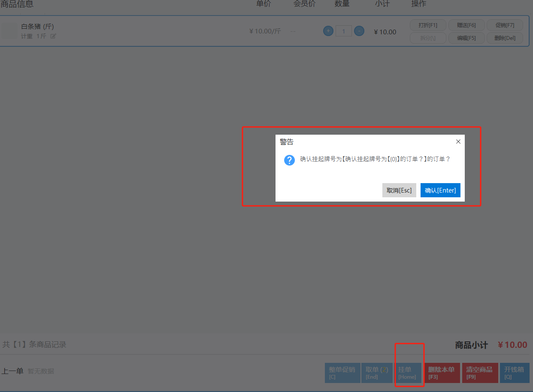The width and height of the screenshot is (533, 392).
Task: Click the plus button to increase quantity
Action: [328, 31]
